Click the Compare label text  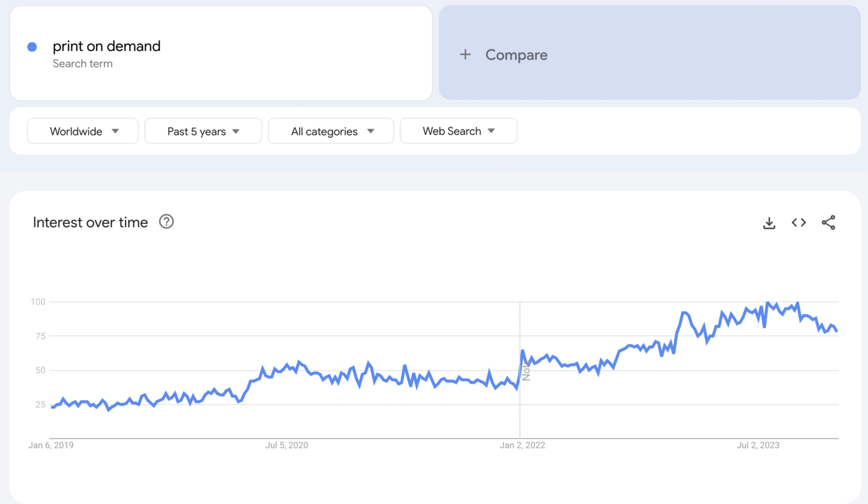click(516, 55)
